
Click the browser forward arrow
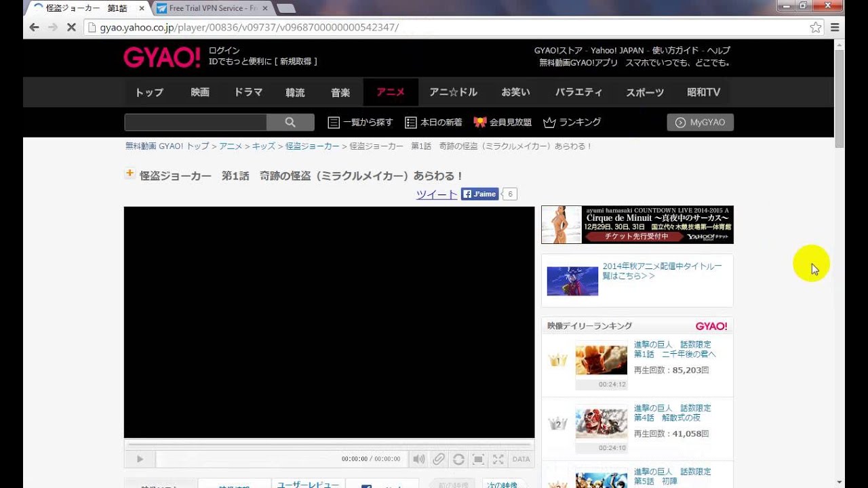coord(53,28)
